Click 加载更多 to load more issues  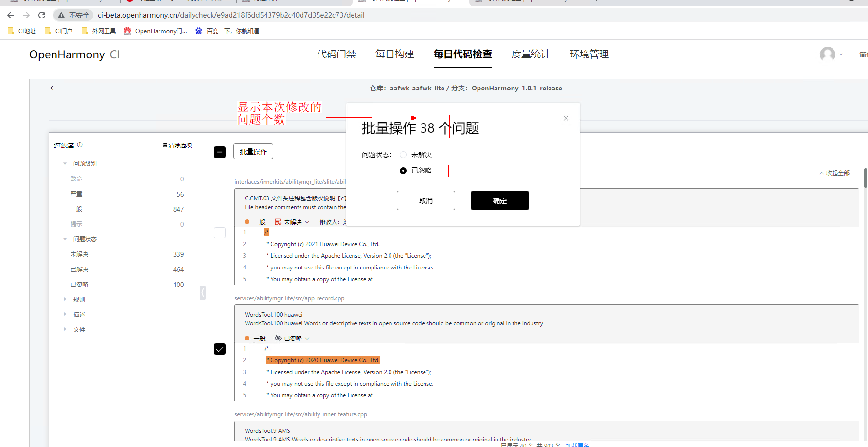pos(577,445)
